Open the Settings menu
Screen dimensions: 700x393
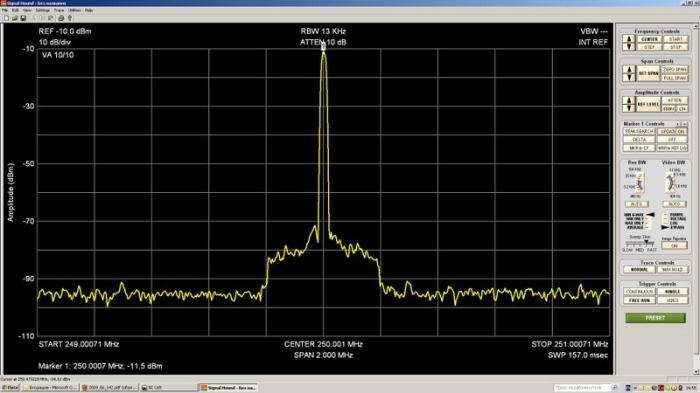point(42,10)
